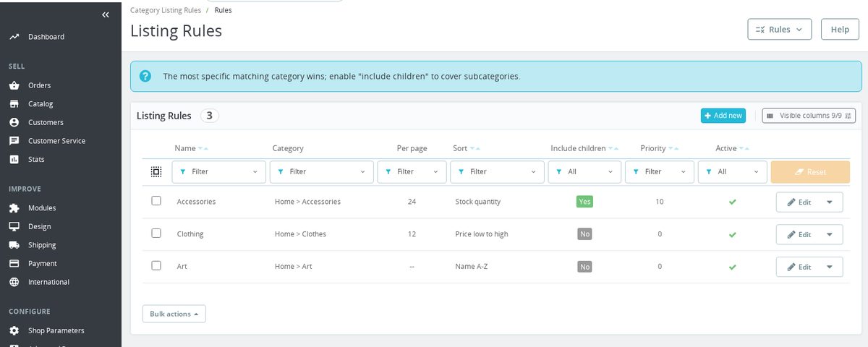This screenshot has width=868, height=347.
Task: Click the Shop Parameters gear icon
Action: click(x=14, y=330)
